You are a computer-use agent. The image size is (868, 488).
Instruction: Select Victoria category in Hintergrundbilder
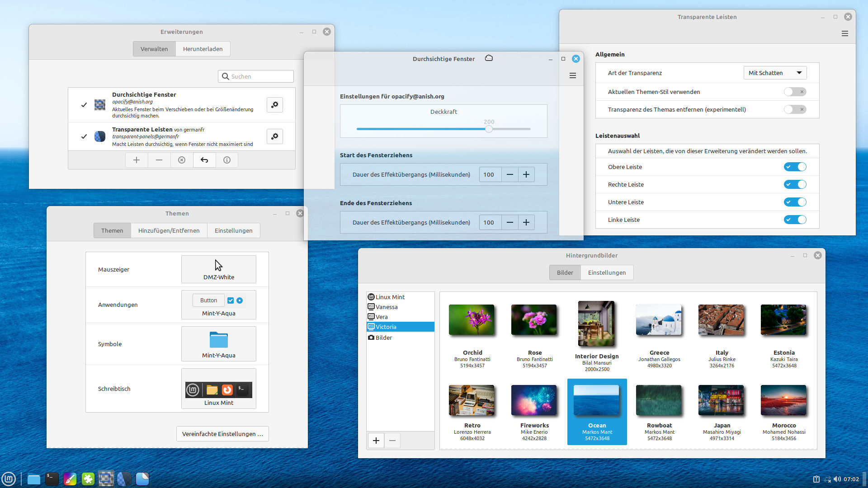click(x=387, y=327)
